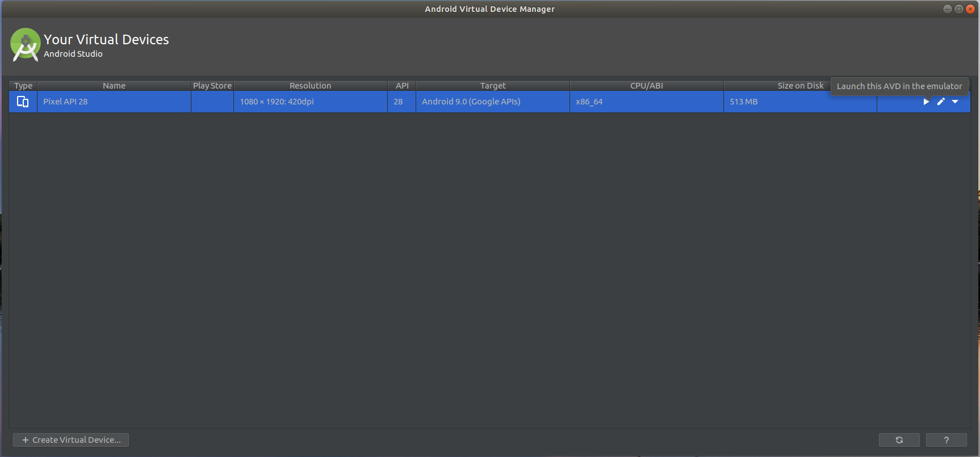Click the Android 9.0 (Google APIs) target cell
The width and height of the screenshot is (980, 457).
(x=471, y=102)
